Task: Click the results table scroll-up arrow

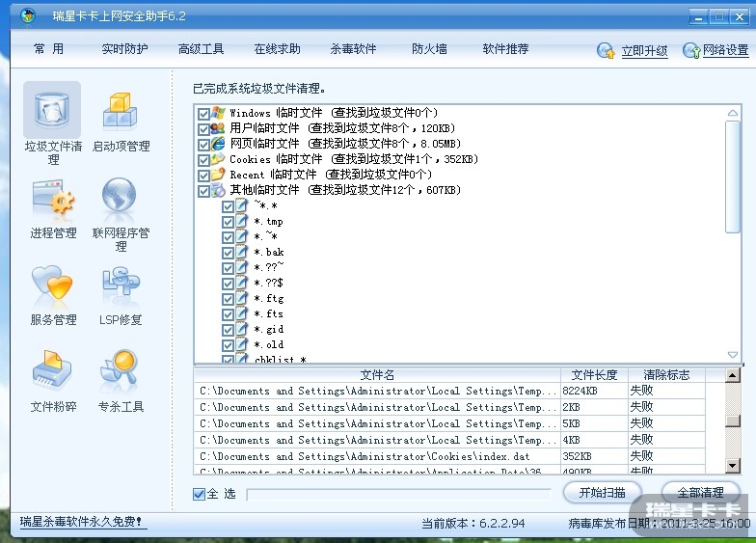Action: point(733,375)
